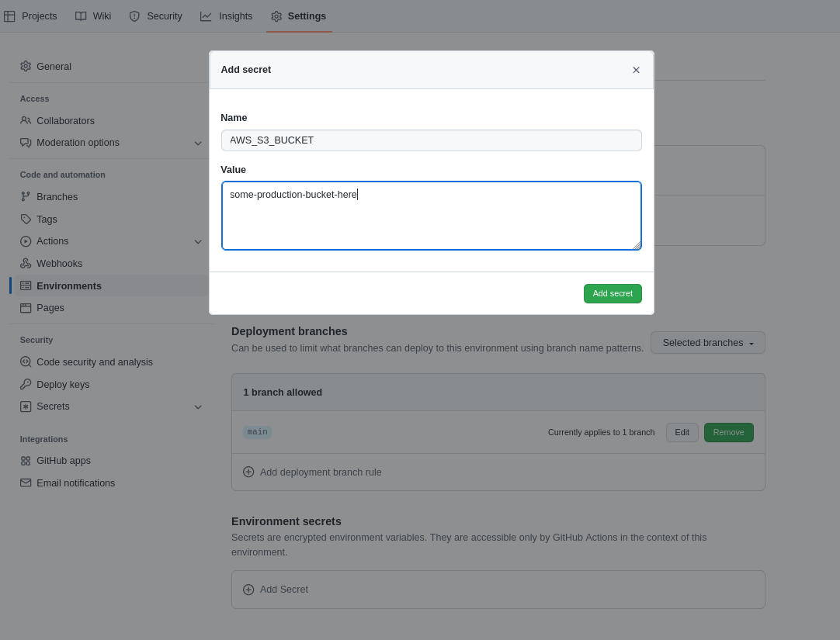This screenshot has height=640, width=840.
Task: Open the Settings tab
Action: point(299,16)
